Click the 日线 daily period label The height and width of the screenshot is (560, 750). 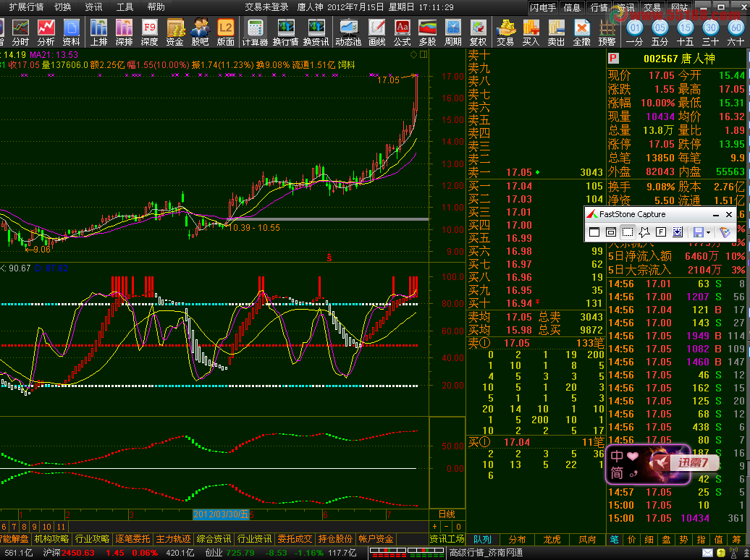tap(447, 514)
